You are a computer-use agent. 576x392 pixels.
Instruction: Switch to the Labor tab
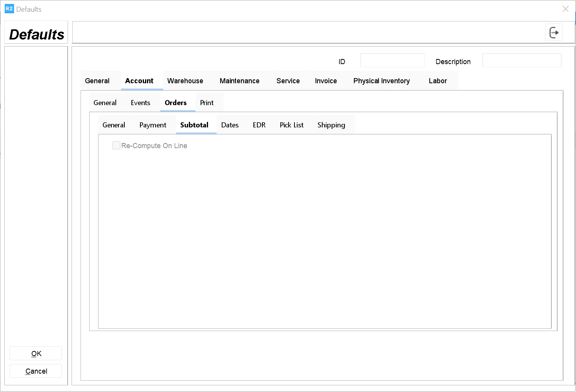click(x=438, y=81)
